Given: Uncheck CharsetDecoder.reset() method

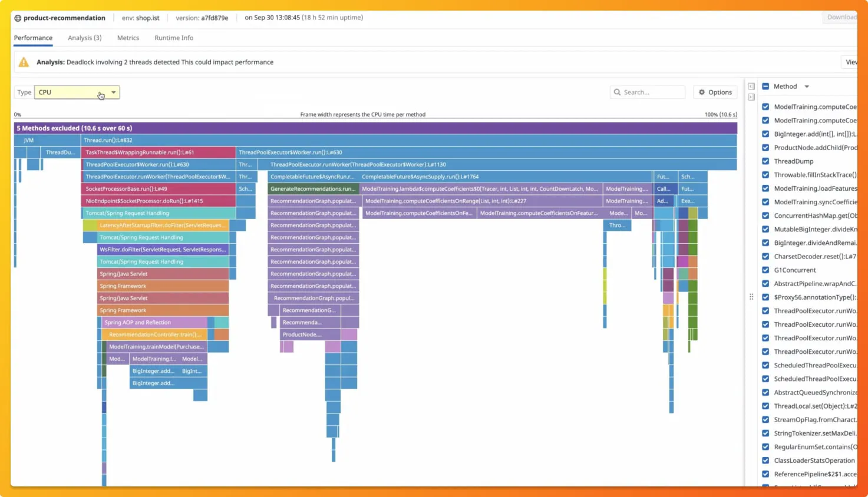Looking at the screenshot, I should pos(765,256).
